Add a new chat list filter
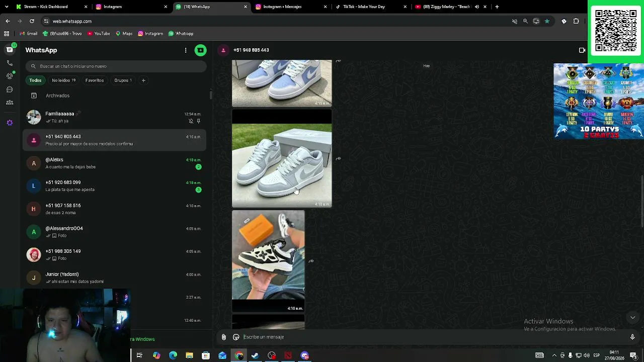Screen dimensions: 644x362 (143, 80)
